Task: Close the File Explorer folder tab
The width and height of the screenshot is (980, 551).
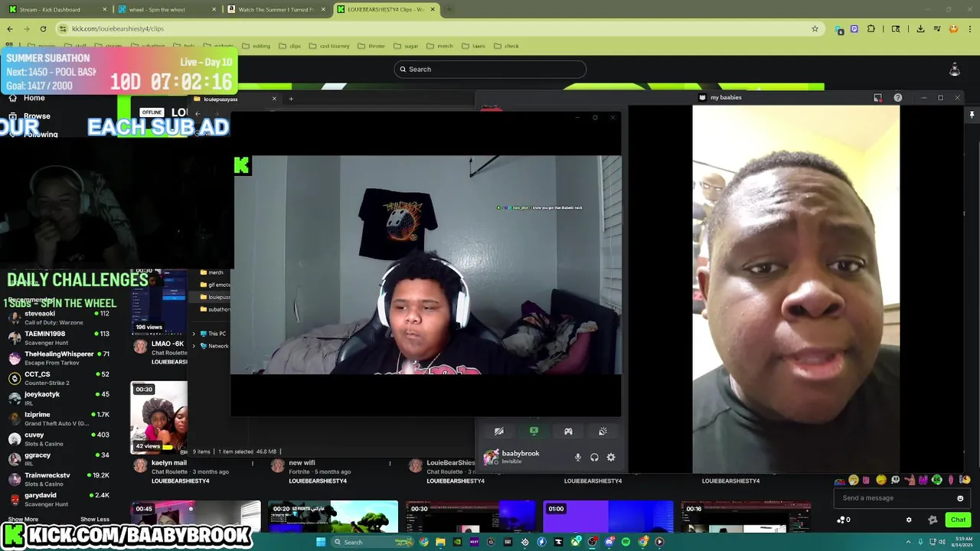Action: pyautogui.click(x=274, y=99)
